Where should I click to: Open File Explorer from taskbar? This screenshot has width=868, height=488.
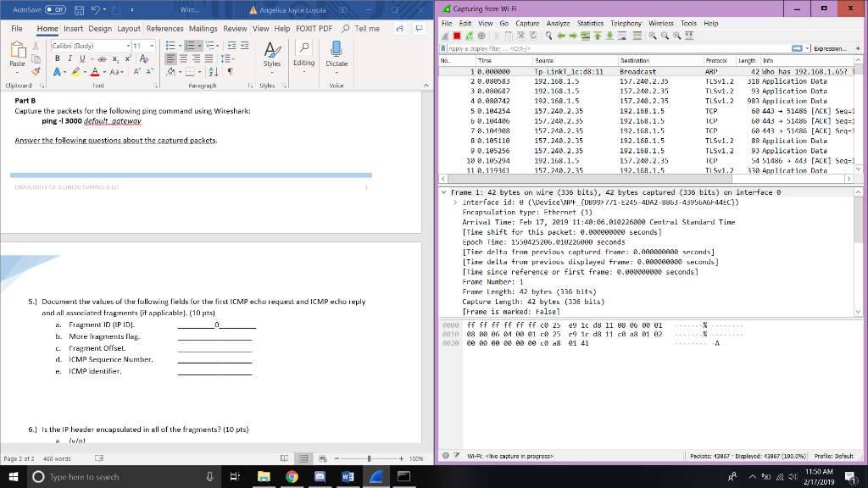pos(264,476)
